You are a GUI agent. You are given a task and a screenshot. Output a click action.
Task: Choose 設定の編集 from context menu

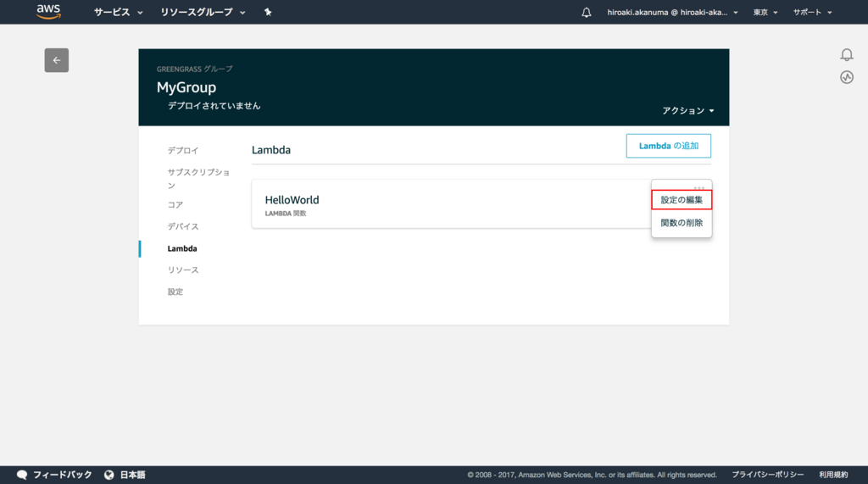(x=682, y=200)
